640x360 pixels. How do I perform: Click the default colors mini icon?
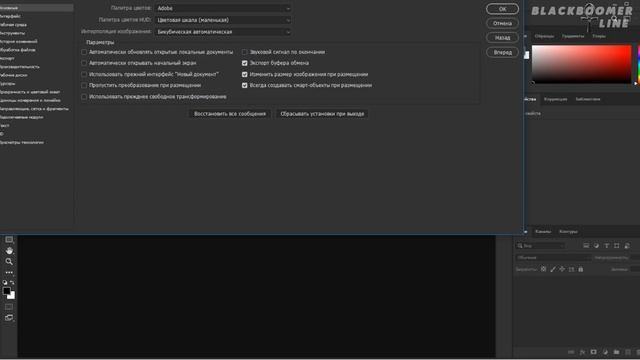coord(5,282)
